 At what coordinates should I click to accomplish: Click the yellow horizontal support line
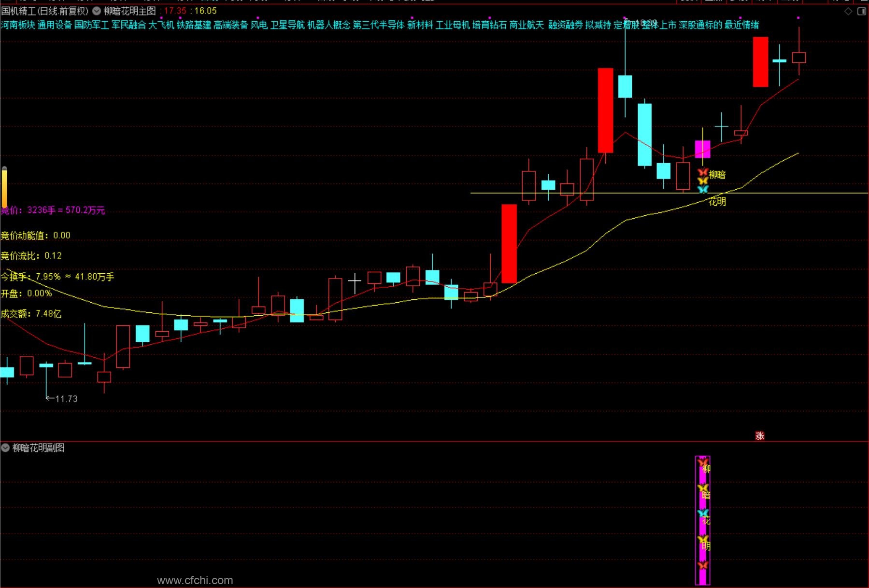[x=669, y=193]
